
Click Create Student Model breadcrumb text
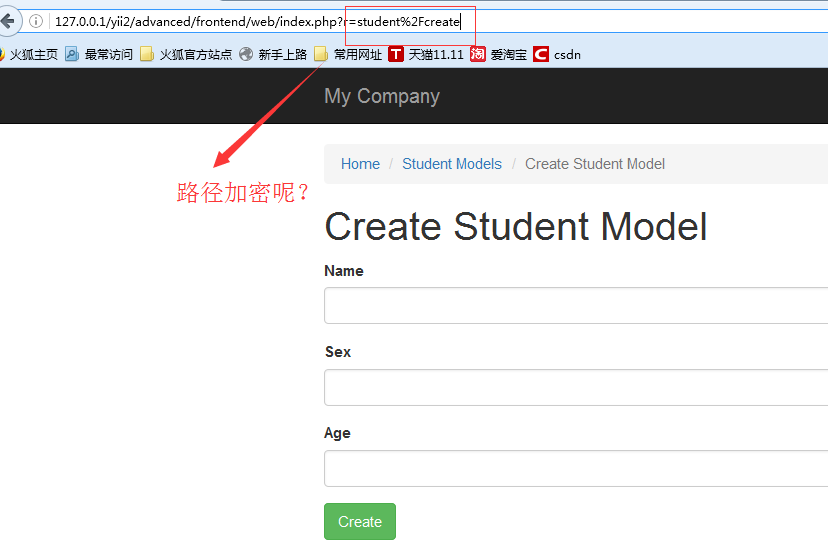(595, 164)
